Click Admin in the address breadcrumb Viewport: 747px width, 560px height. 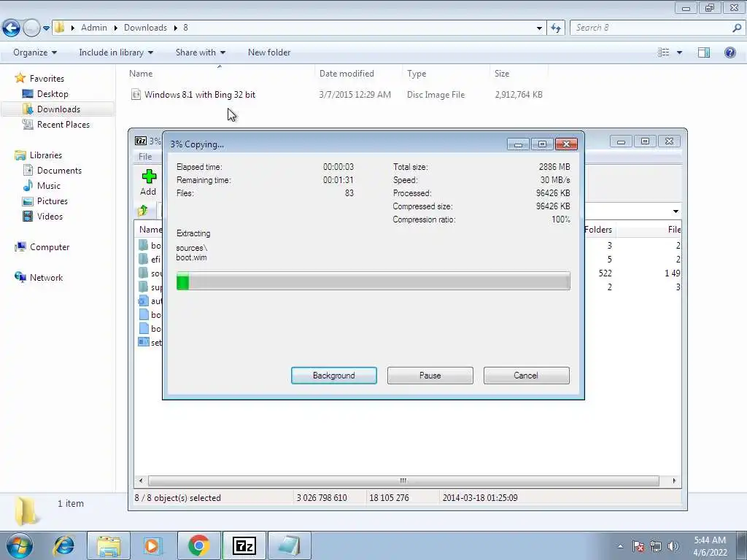pos(94,28)
